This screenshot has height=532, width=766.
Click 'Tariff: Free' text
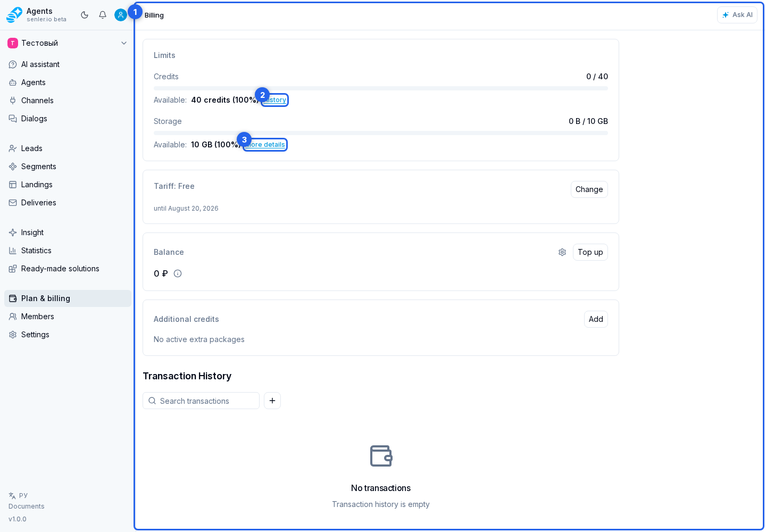click(174, 186)
